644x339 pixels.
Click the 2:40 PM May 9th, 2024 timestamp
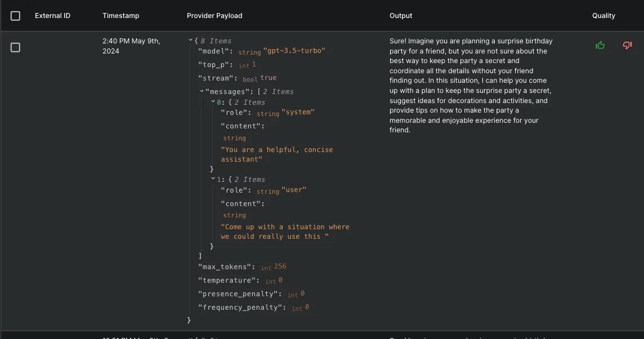pyautogui.click(x=131, y=46)
